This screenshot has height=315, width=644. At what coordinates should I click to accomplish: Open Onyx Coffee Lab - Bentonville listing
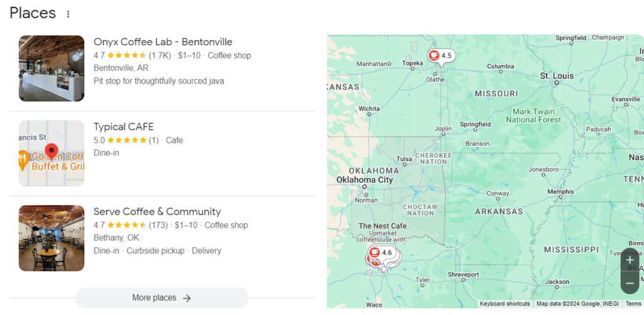163,42
